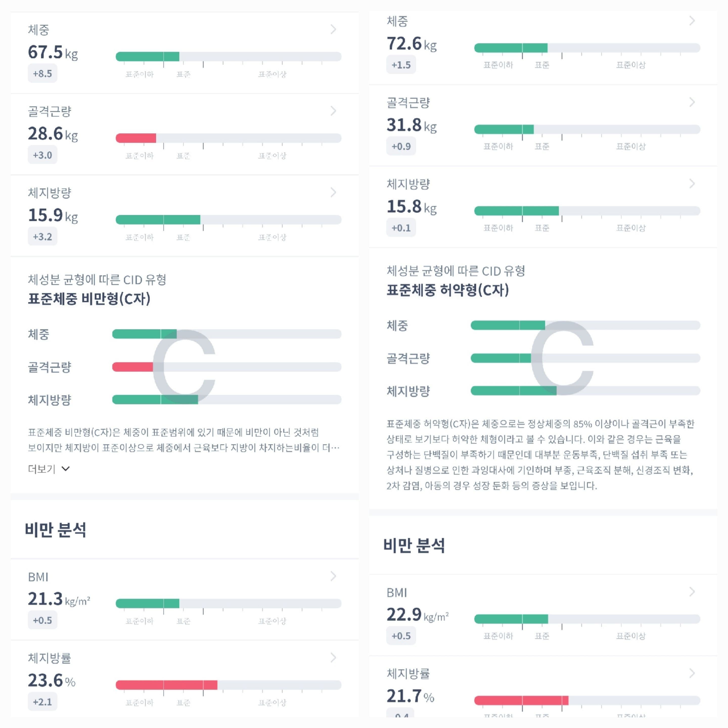This screenshot has width=728, height=728.
Task: Open the 체지방량 15.9 kg detail chevron
Action: [333, 193]
